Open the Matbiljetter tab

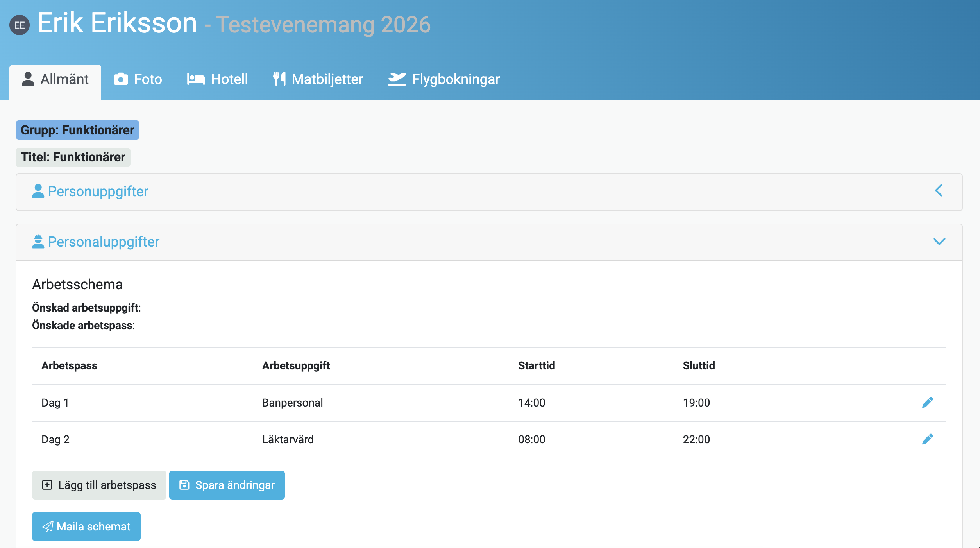[318, 79]
